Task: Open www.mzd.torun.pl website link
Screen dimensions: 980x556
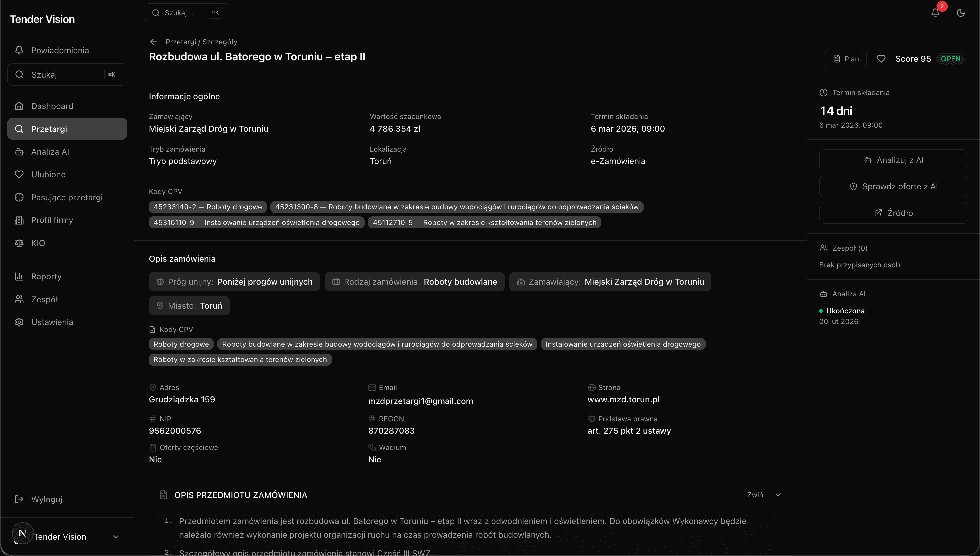Action: [x=623, y=399]
